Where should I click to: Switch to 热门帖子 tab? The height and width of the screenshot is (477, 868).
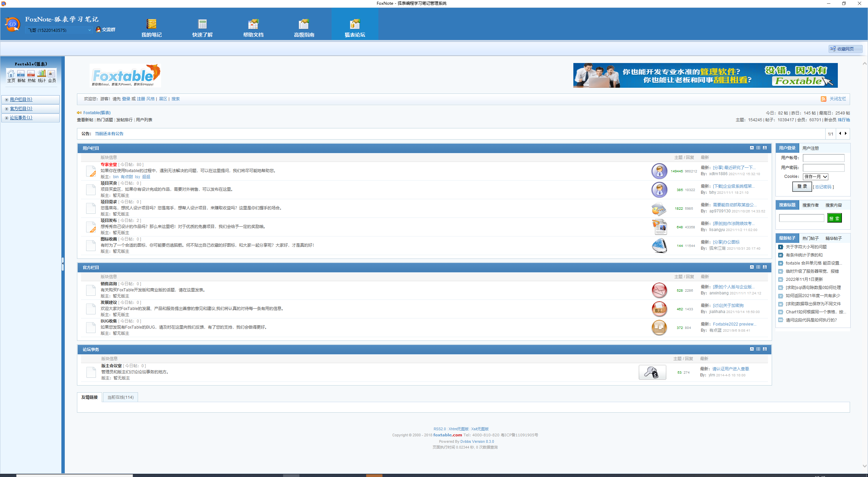(810, 238)
